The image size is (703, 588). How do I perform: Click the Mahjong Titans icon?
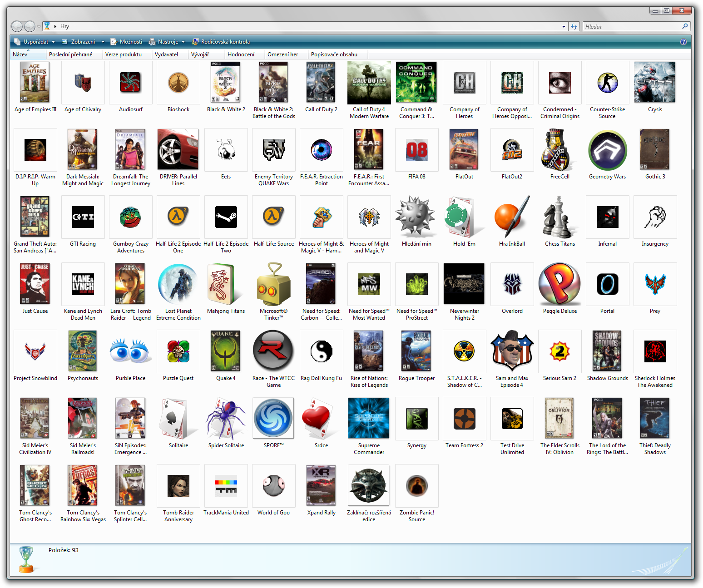pyautogui.click(x=226, y=284)
